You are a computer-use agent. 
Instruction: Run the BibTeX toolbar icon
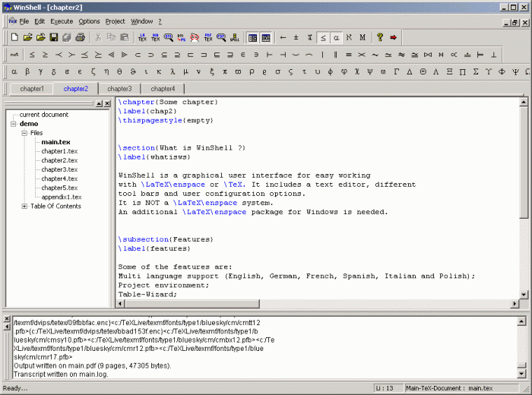tap(155, 37)
